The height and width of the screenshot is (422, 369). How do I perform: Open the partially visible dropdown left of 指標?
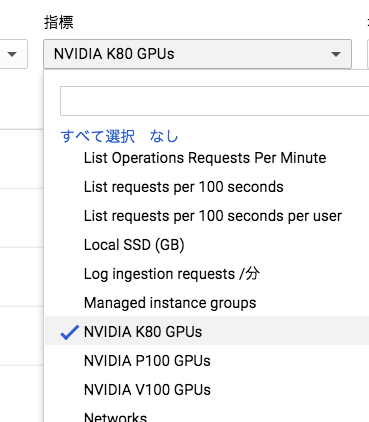pyautogui.click(x=13, y=54)
